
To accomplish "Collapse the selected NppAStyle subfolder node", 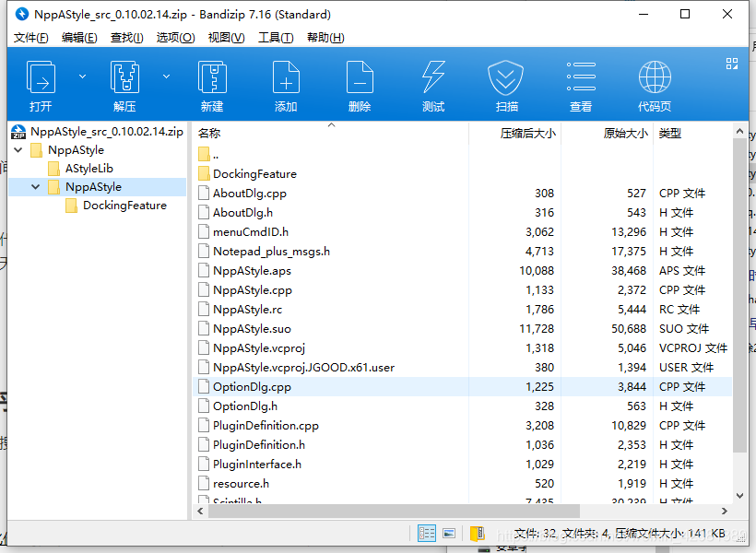I will point(36,186).
